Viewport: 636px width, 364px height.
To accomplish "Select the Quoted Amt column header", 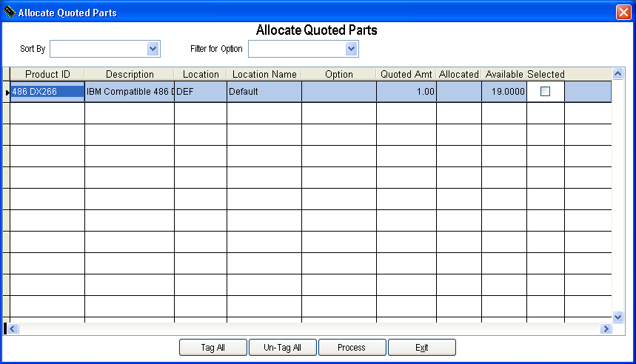I will 406,74.
